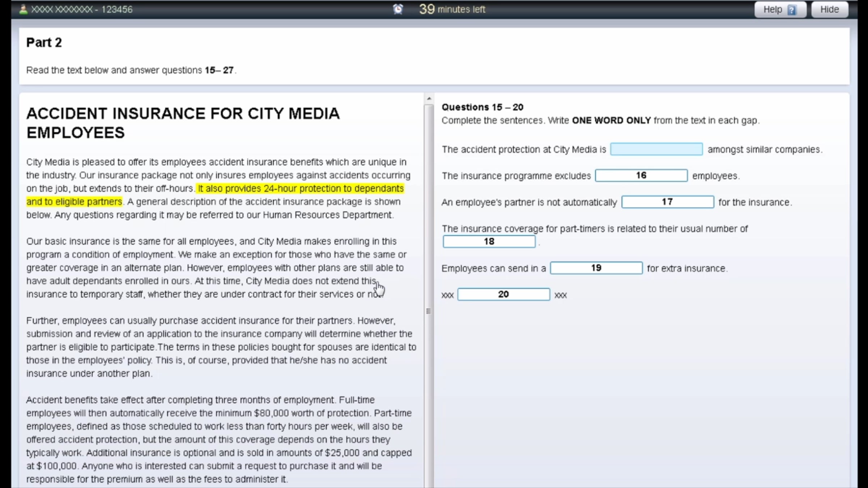This screenshot has width=868, height=488.
Task: Click the reading pane scroll up arrow
Action: pos(429,98)
